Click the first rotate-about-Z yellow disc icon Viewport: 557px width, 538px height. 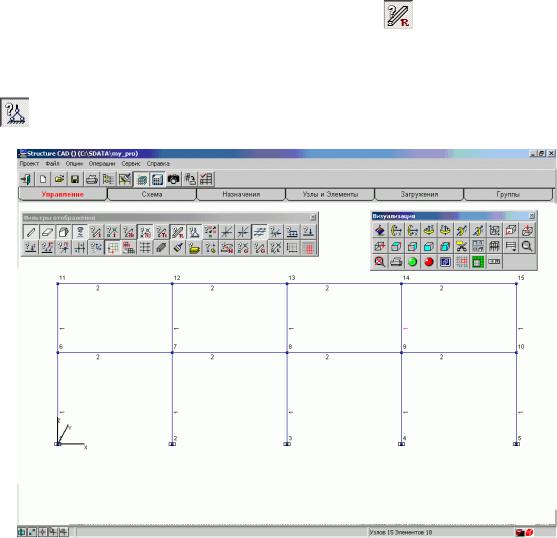[429, 230]
